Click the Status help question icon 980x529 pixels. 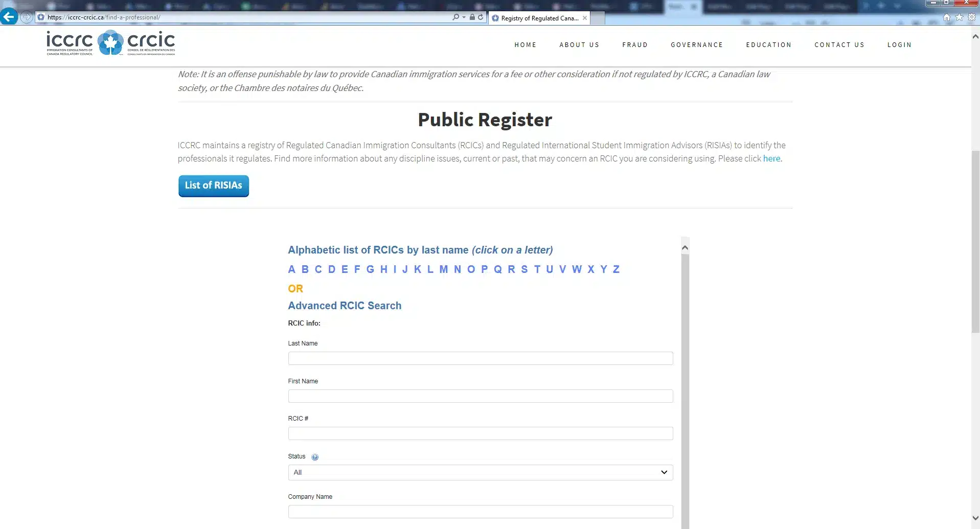pyautogui.click(x=315, y=457)
